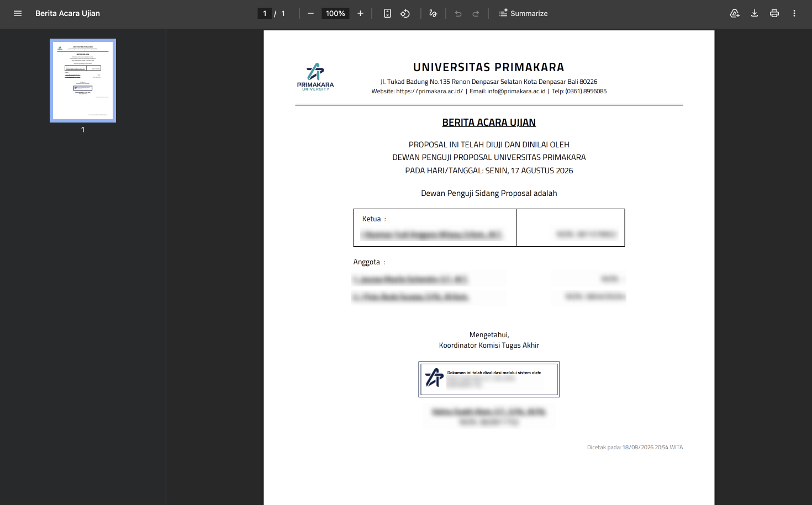Open the sidebar menu hamburger icon
Image resolution: width=812 pixels, height=505 pixels.
(18, 13)
